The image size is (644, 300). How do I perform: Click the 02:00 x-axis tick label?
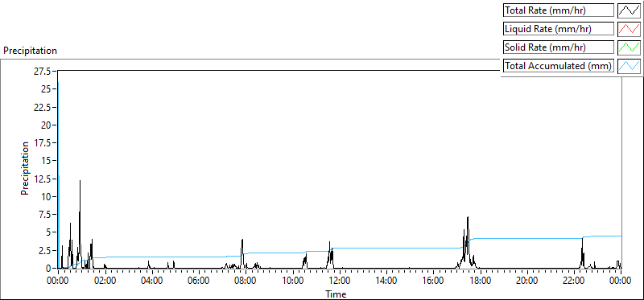coord(105,282)
